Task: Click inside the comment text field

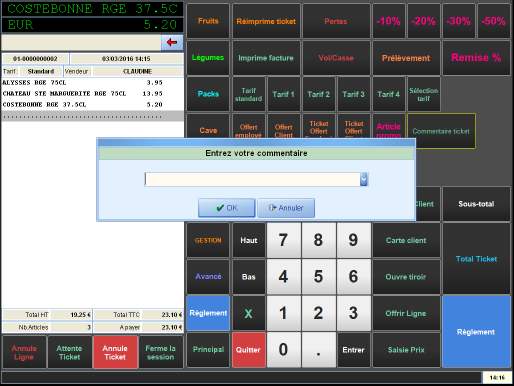Action: 252,179
